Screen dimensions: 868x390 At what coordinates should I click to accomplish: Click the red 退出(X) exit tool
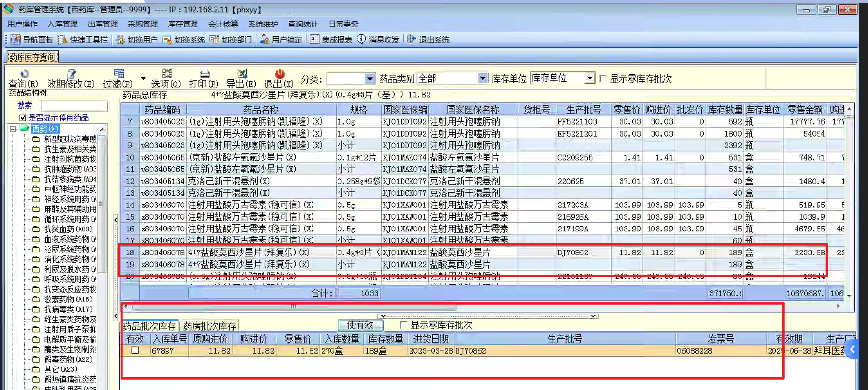click(279, 79)
